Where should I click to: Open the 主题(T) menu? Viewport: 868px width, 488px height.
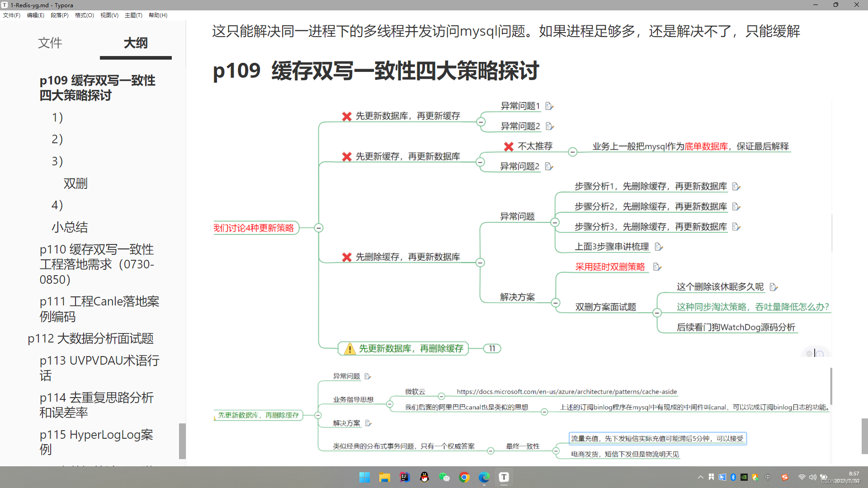133,15
